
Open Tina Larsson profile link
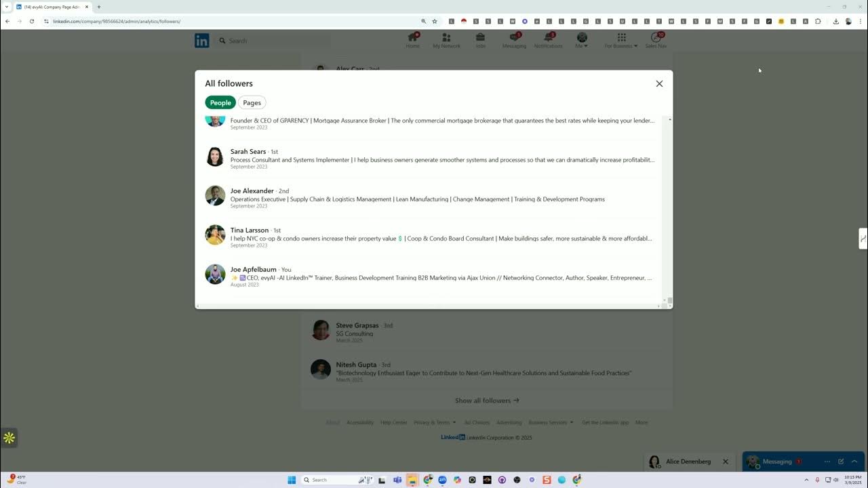tap(250, 230)
